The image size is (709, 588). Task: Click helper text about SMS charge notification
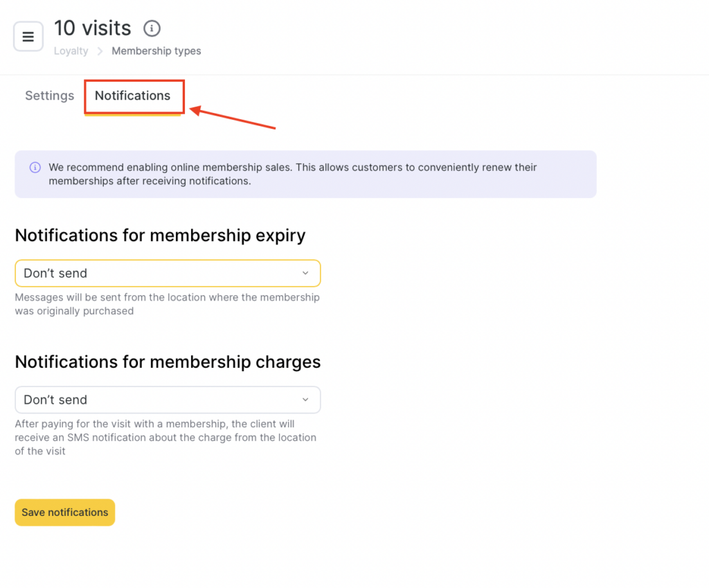click(x=165, y=437)
